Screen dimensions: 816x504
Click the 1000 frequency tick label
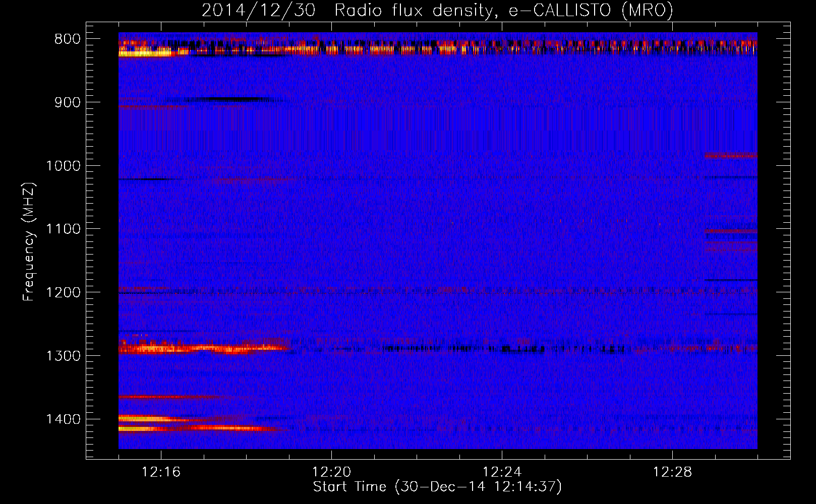(63, 166)
